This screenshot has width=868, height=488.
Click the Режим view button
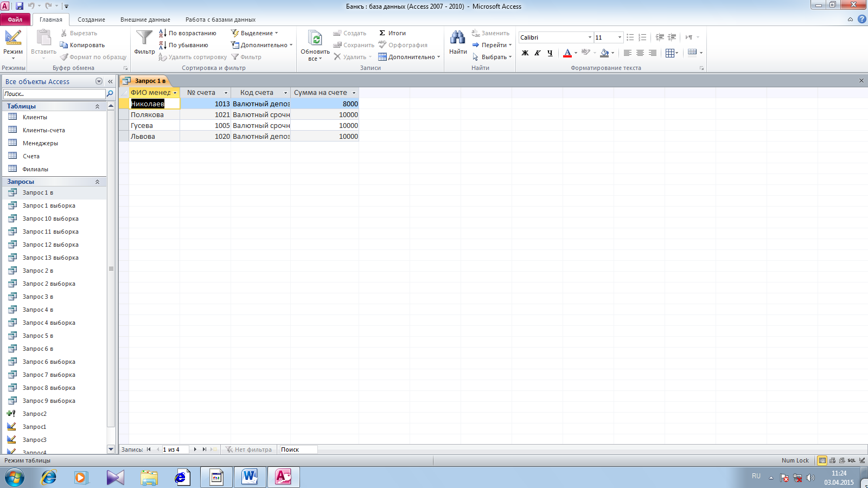pos(13,44)
